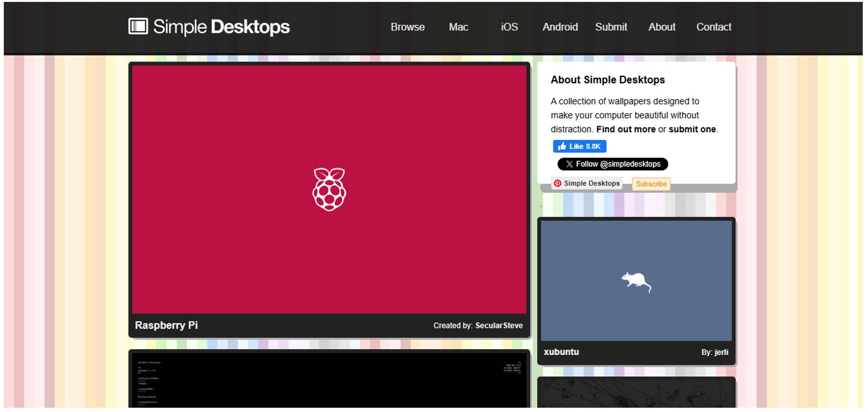This screenshot has width=868, height=412.
Task: Follow the submit one link
Action: 692,129
